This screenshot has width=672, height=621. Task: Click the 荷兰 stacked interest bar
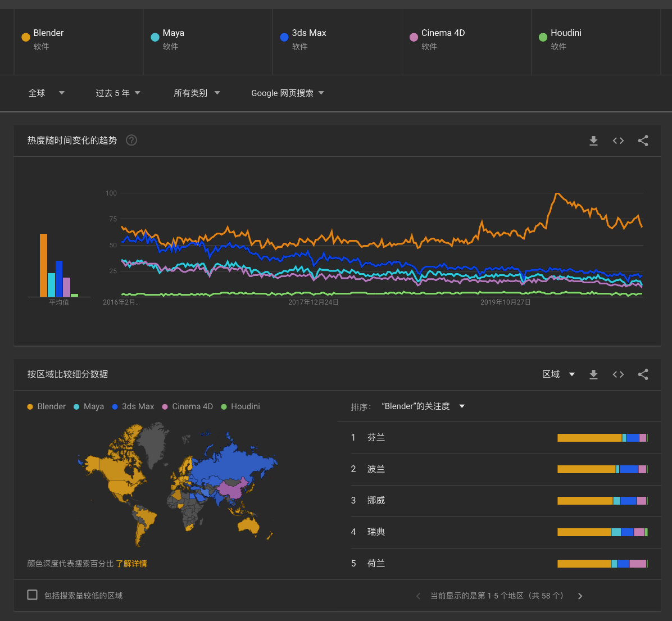[x=602, y=564]
